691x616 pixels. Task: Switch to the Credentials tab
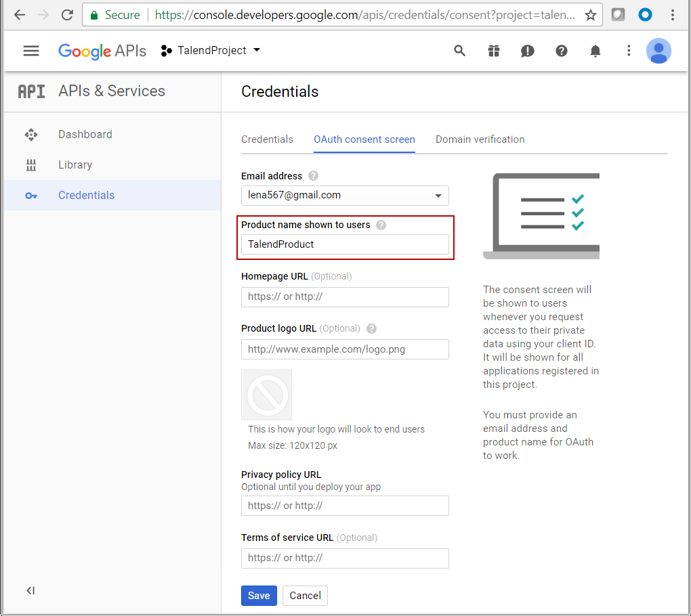[x=267, y=139]
